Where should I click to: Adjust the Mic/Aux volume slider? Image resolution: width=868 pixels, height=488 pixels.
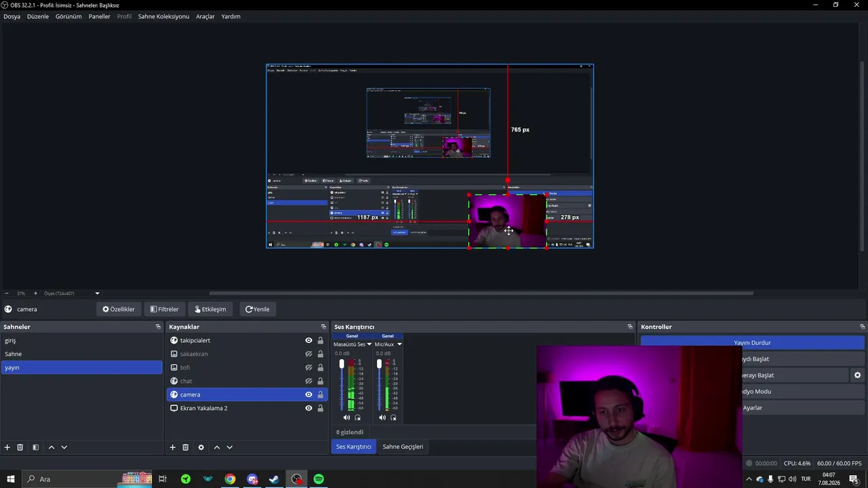tap(379, 384)
